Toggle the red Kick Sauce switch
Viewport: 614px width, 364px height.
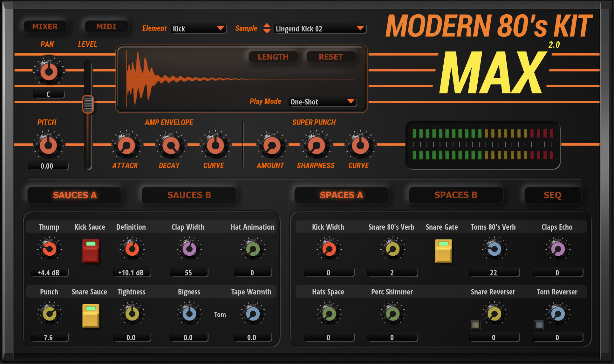[x=91, y=251]
